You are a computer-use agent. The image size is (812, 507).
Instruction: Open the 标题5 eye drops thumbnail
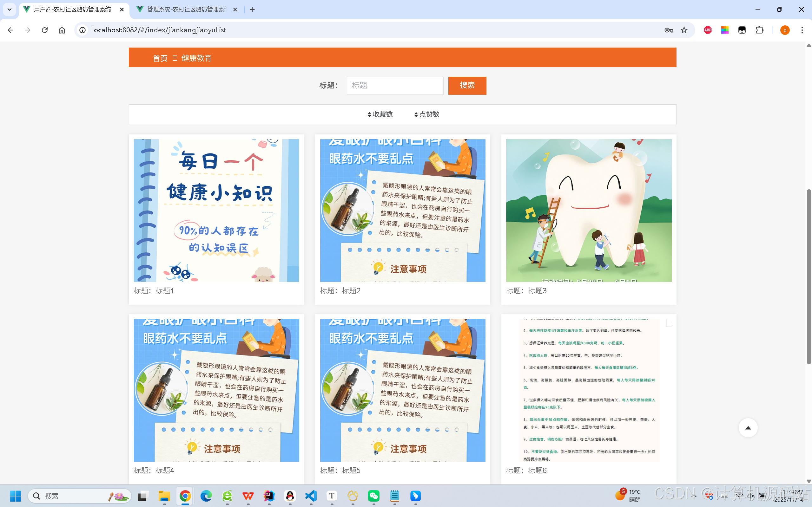403,390
